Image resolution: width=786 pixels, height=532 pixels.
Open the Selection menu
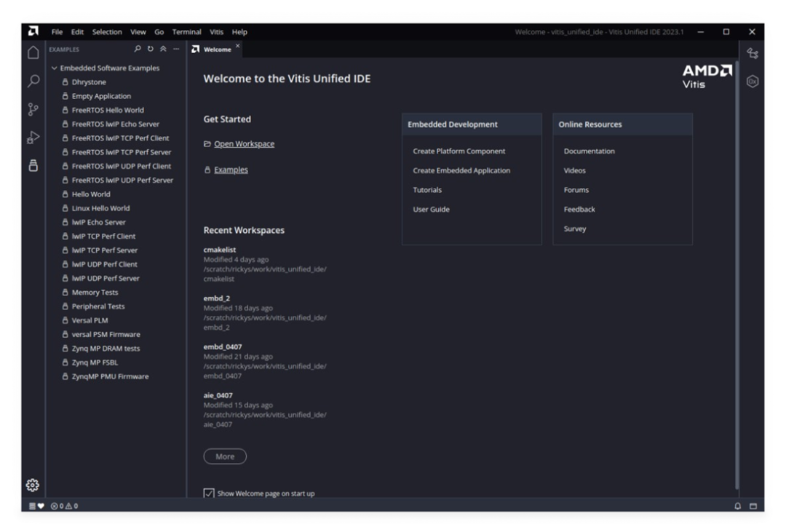(107, 31)
